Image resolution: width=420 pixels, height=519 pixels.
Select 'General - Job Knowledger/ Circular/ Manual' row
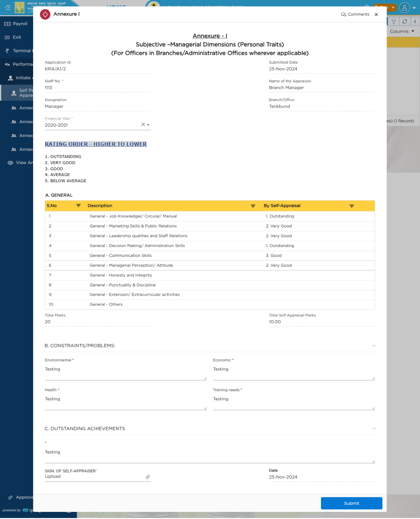pos(210,216)
